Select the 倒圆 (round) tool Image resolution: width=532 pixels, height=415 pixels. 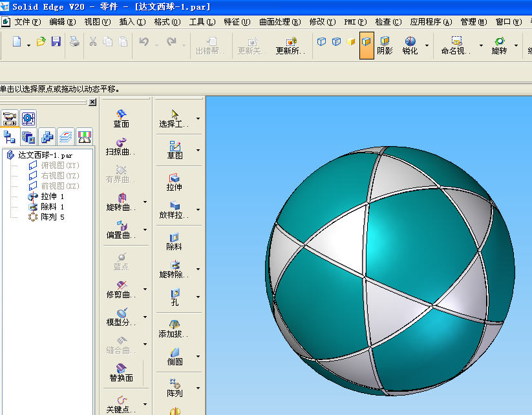[x=175, y=357]
